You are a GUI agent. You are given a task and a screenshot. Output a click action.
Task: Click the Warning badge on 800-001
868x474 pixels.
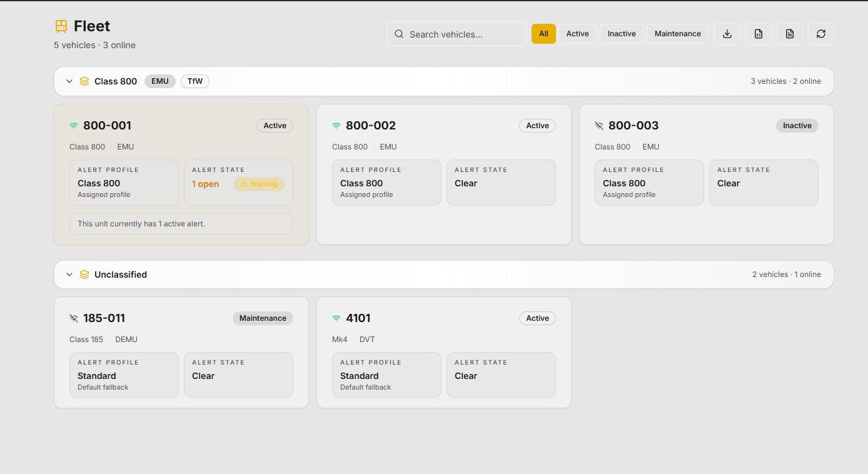click(259, 184)
